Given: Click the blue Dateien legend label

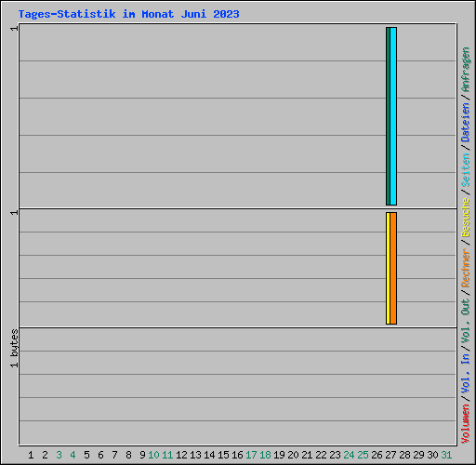Looking at the screenshot, I should pyautogui.click(x=465, y=123).
